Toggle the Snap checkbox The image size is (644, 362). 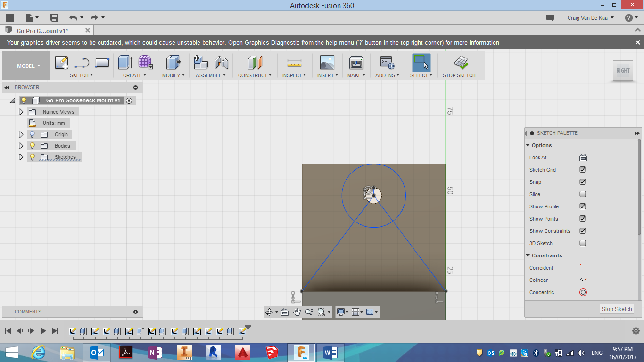click(x=583, y=182)
